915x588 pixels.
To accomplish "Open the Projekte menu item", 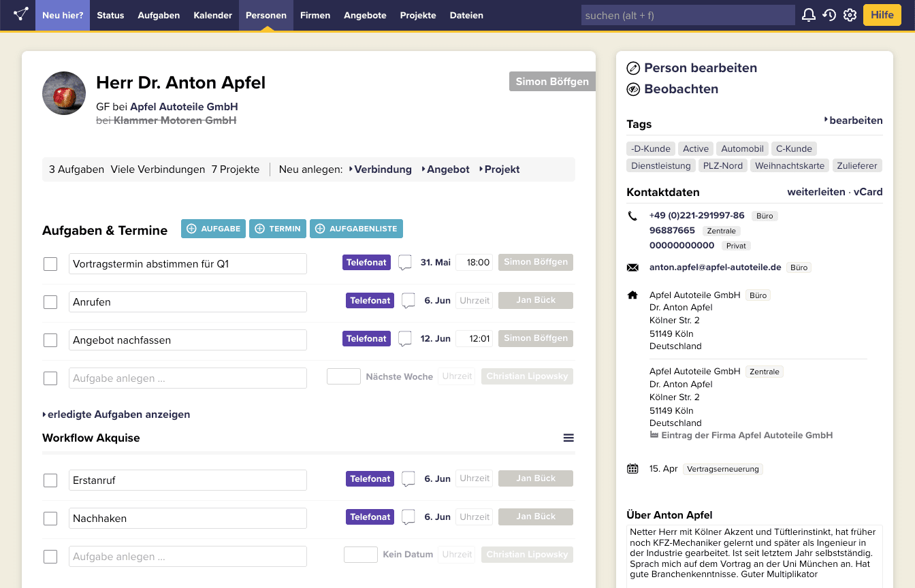I will tap(418, 15).
